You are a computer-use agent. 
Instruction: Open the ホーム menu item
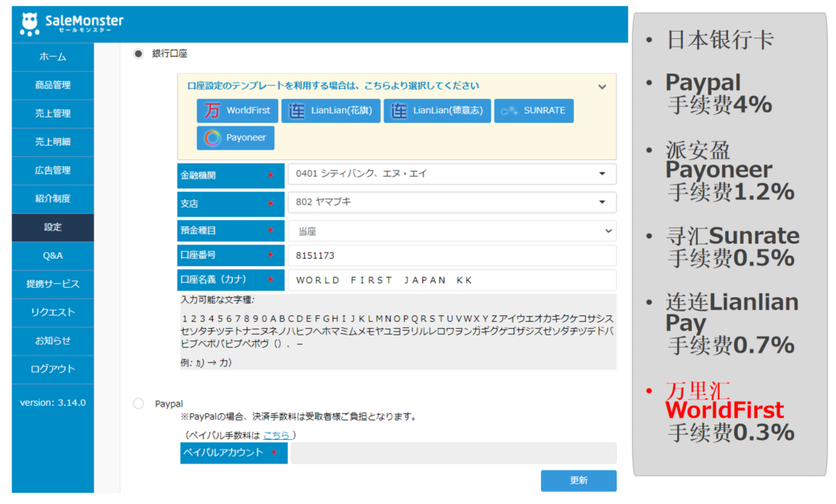[x=53, y=56]
